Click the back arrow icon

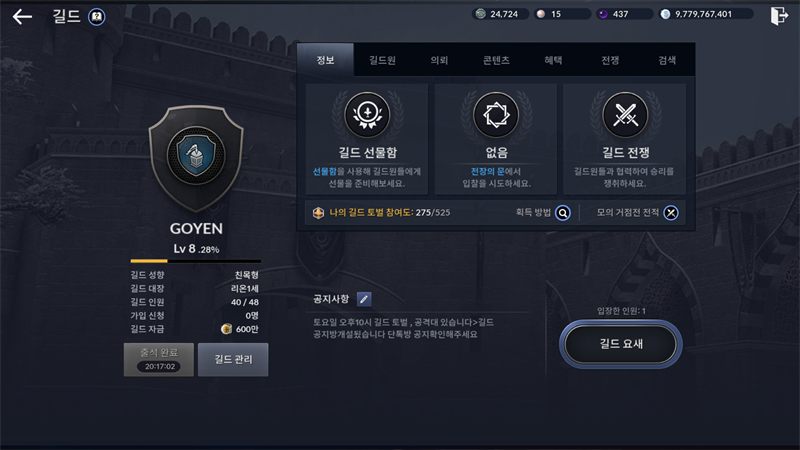[22, 17]
